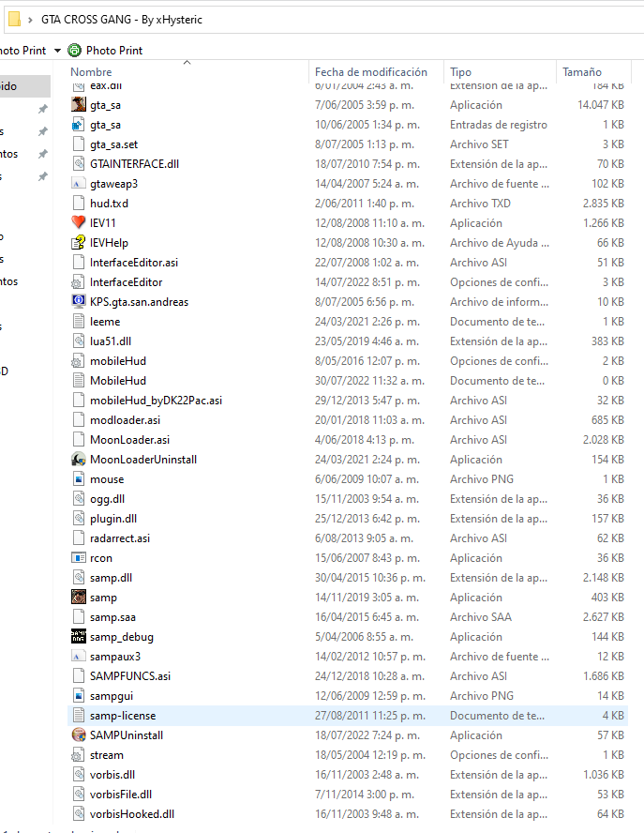Image resolution: width=644 pixels, height=833 pixels.
Task: Select the SAMPFUNCS.asi file name
Action: (x=130, y=675)
